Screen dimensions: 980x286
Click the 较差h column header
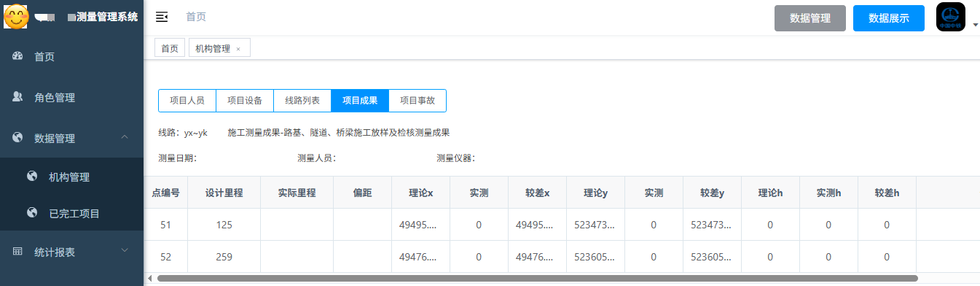coord(887,193)
